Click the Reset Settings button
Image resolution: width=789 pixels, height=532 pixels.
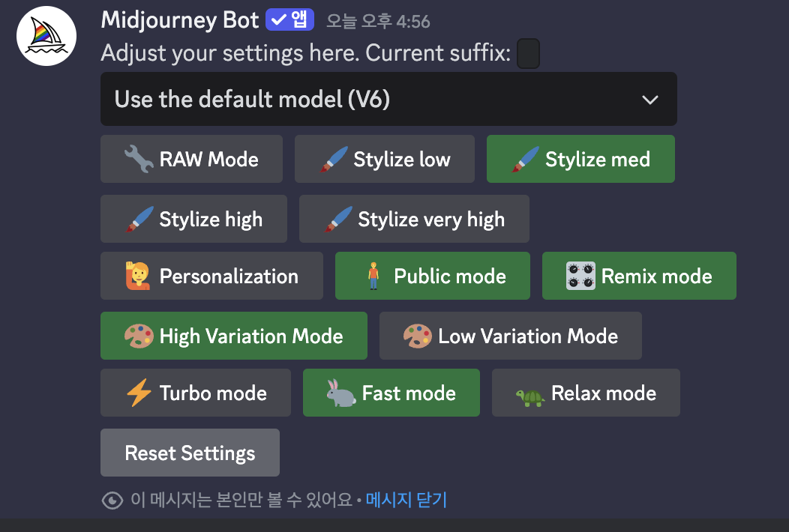190,453
